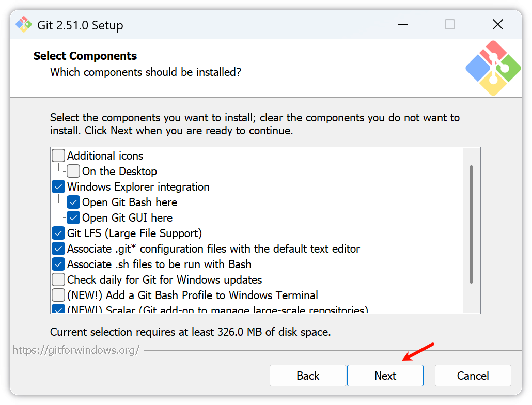The width and height of the screenshot is (532, 405).
Task: Maximize the setup window
Action: click(450, 24)
